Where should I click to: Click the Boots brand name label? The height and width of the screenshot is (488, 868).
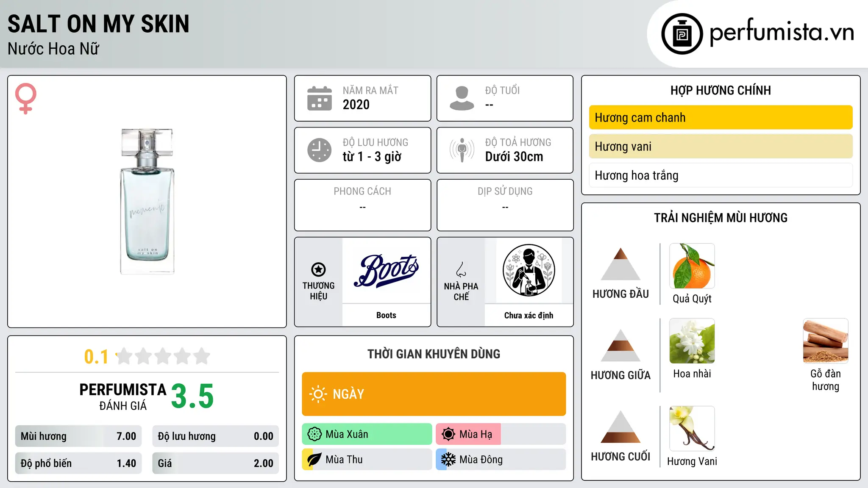pyautogui.click(x=386, y=315)
